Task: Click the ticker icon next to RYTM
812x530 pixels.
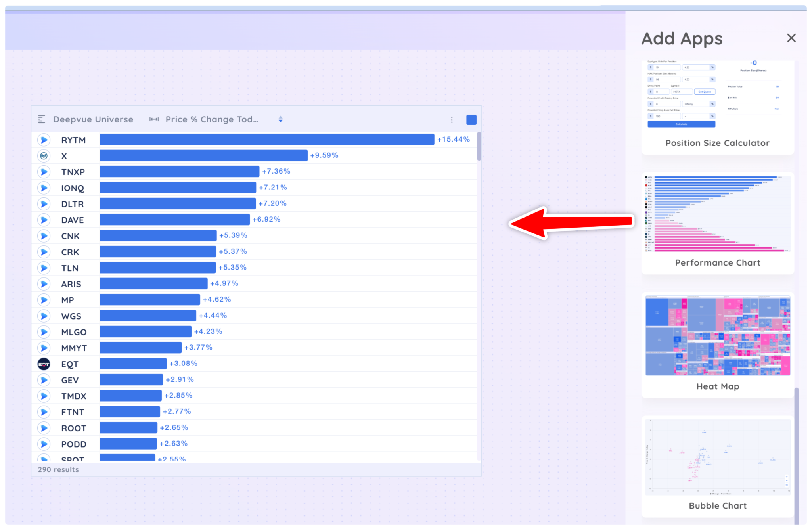Action: point(44,140)
